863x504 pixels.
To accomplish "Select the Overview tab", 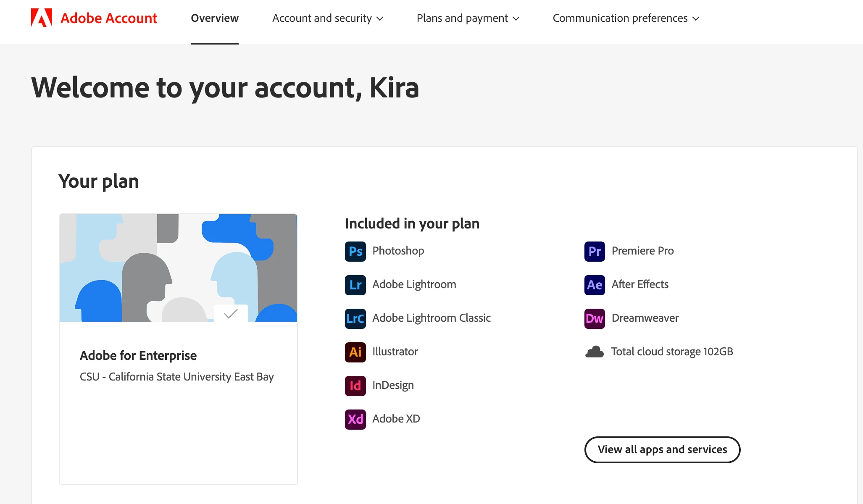I will (x=214, y=18).
